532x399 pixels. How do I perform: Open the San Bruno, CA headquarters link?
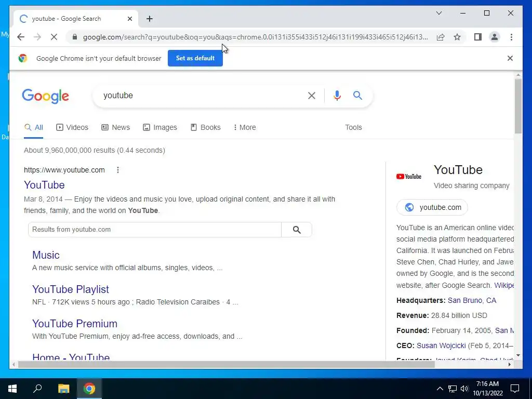(472, 301)
